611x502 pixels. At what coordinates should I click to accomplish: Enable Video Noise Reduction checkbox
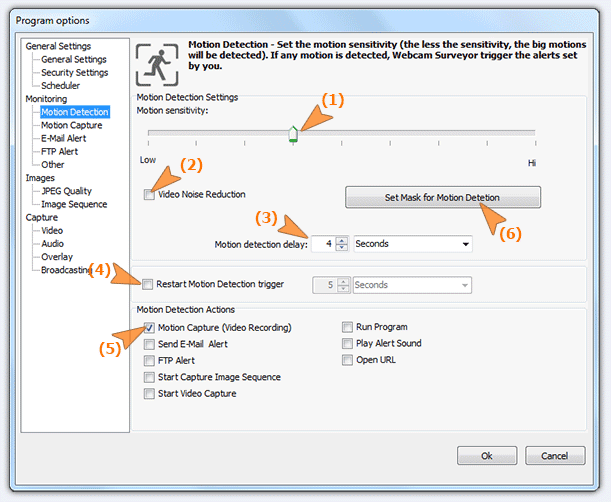tap(149, 194)
